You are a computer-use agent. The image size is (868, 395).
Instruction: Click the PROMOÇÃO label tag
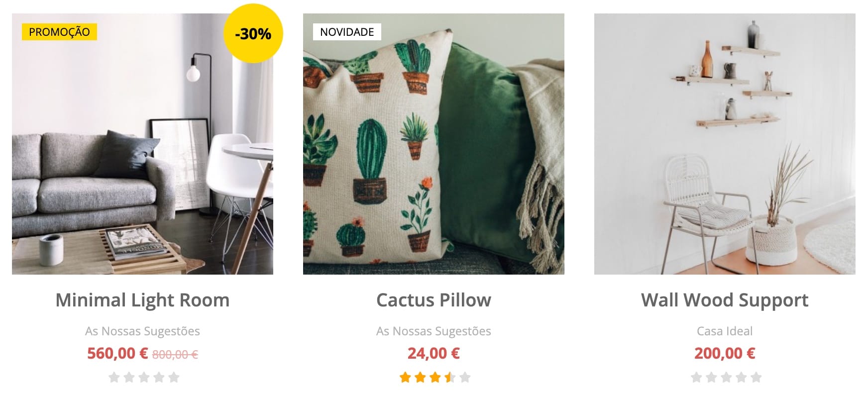tap(59, 32)
